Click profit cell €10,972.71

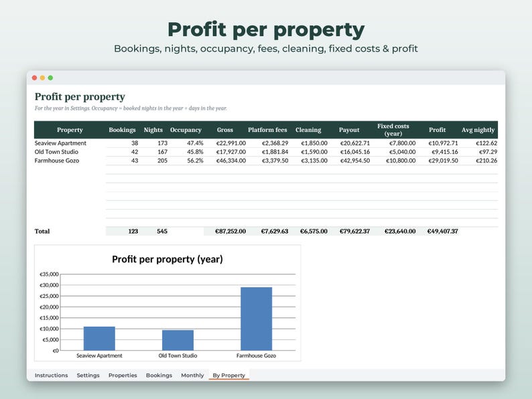tap(443, 143)
